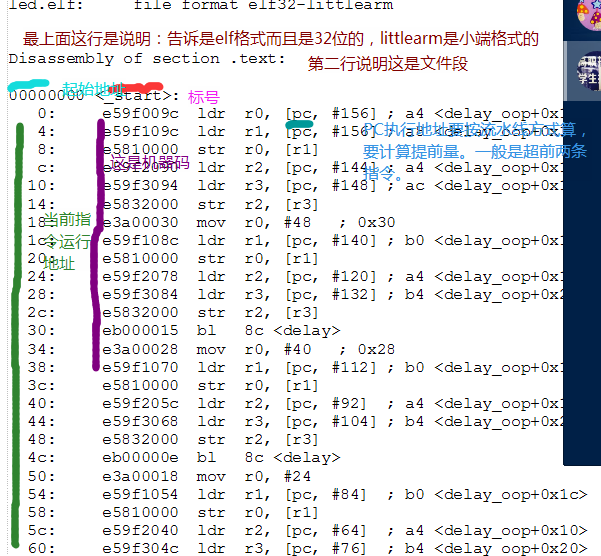Click the purple annotation 这是机器码
601x556 pixels.
(150, 162)
